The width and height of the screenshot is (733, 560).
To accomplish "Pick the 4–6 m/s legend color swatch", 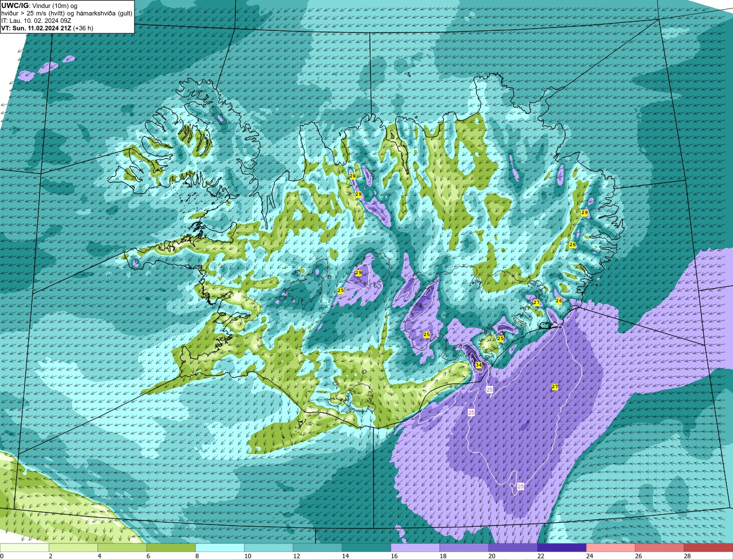I will pyautogui.click(x=122, y=548).
